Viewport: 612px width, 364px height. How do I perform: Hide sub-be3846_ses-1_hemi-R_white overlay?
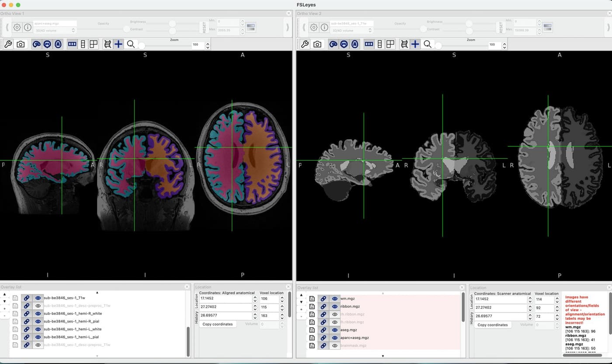tap(38, 313)
